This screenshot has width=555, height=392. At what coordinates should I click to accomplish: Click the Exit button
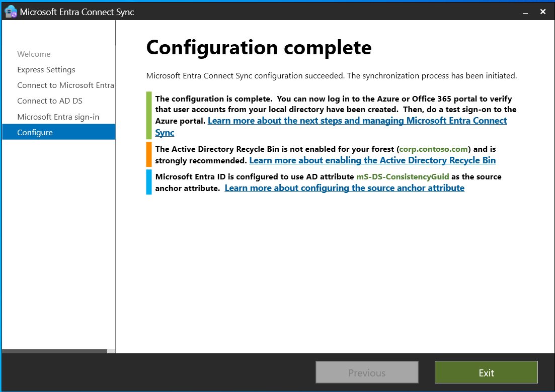pyautogui.click(x=486, y=373)
